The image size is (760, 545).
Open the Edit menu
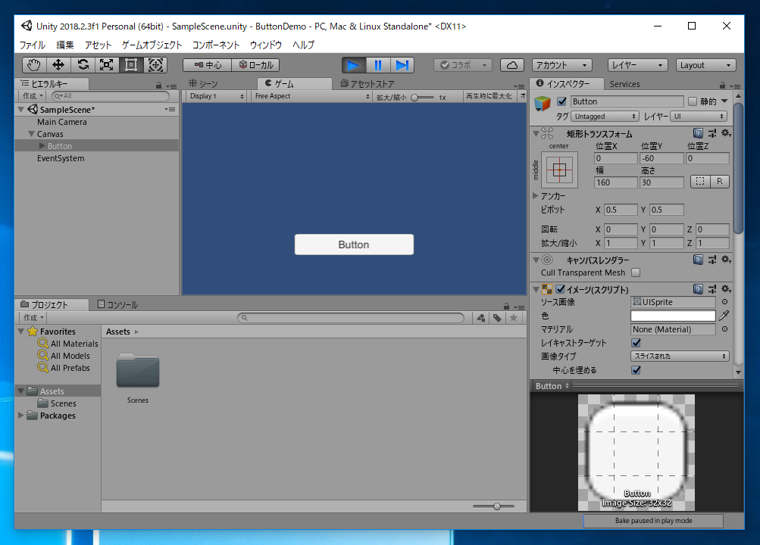pos(65,45)
